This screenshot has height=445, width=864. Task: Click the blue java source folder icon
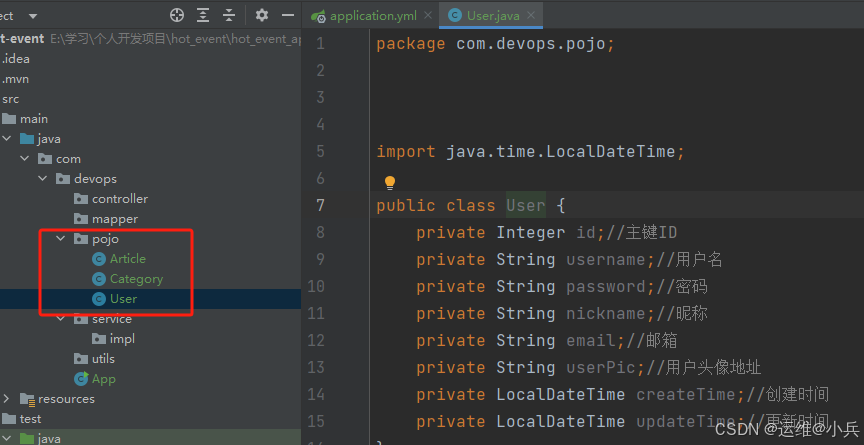point(27,139)
